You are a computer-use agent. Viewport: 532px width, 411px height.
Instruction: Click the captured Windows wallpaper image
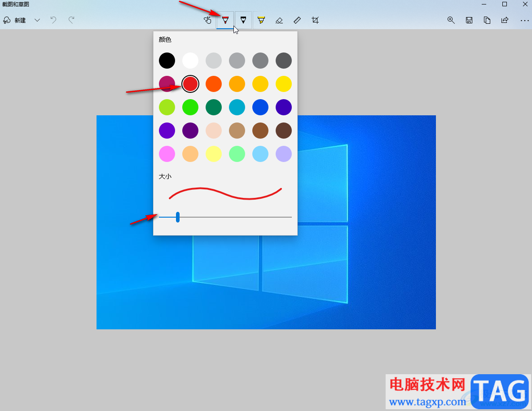(266, 222)
